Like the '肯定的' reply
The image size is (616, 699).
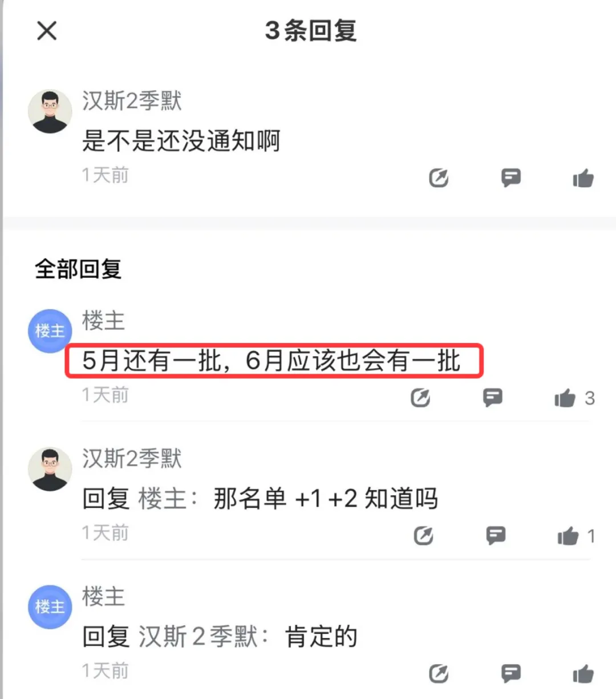pyautogui.click(x=583, y=673)
